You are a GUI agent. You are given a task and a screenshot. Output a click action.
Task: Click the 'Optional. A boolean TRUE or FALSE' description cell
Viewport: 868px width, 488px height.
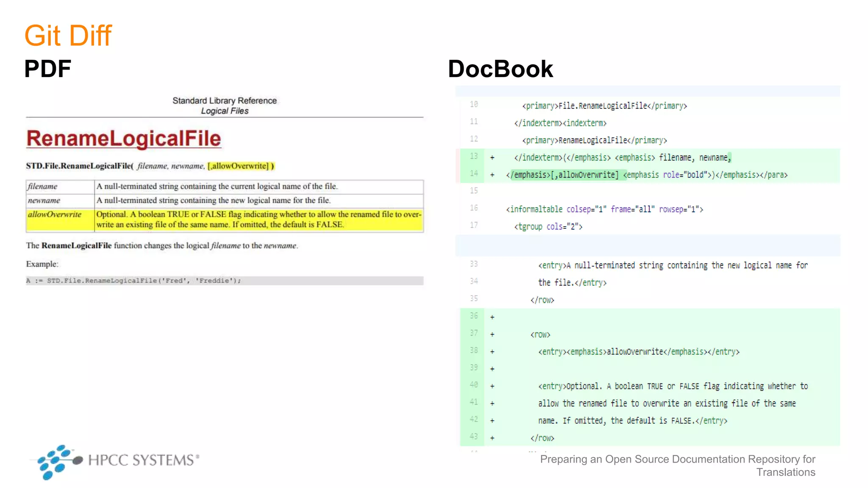(259, 219)
